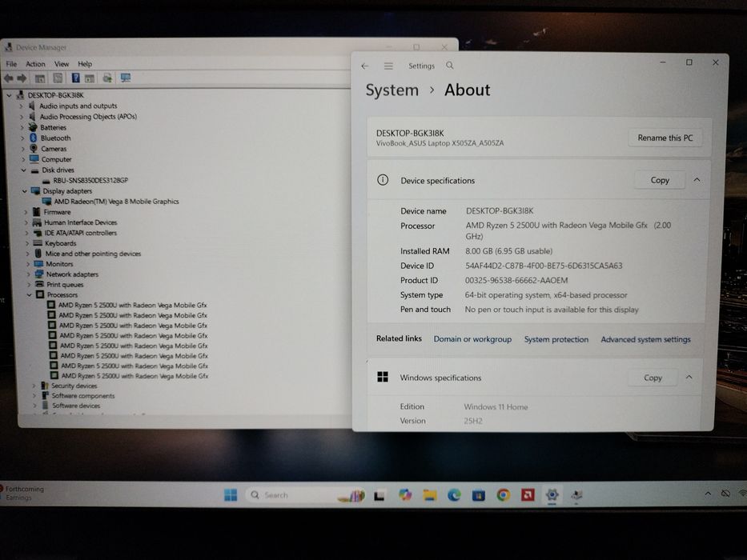Viewport: 747px width, 560px height.
Task: Click the Update driver icon in Device Manager toolbar
Action: point(107,78)
